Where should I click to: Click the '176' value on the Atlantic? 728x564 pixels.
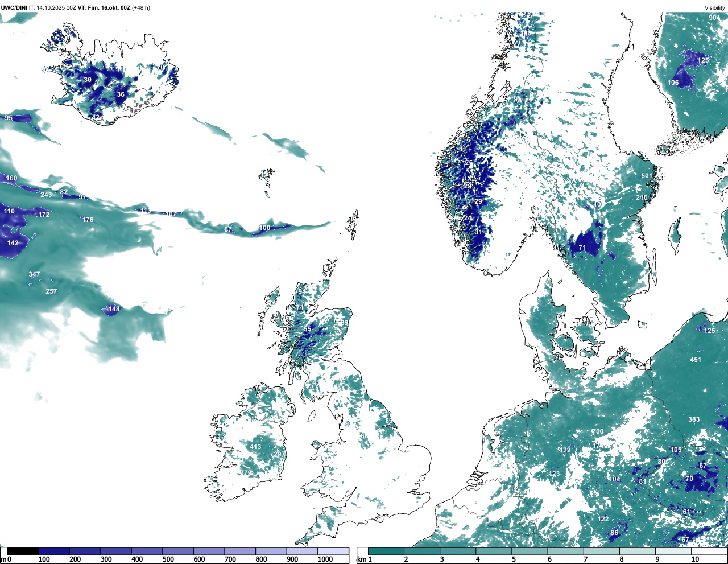pos(88,220)
